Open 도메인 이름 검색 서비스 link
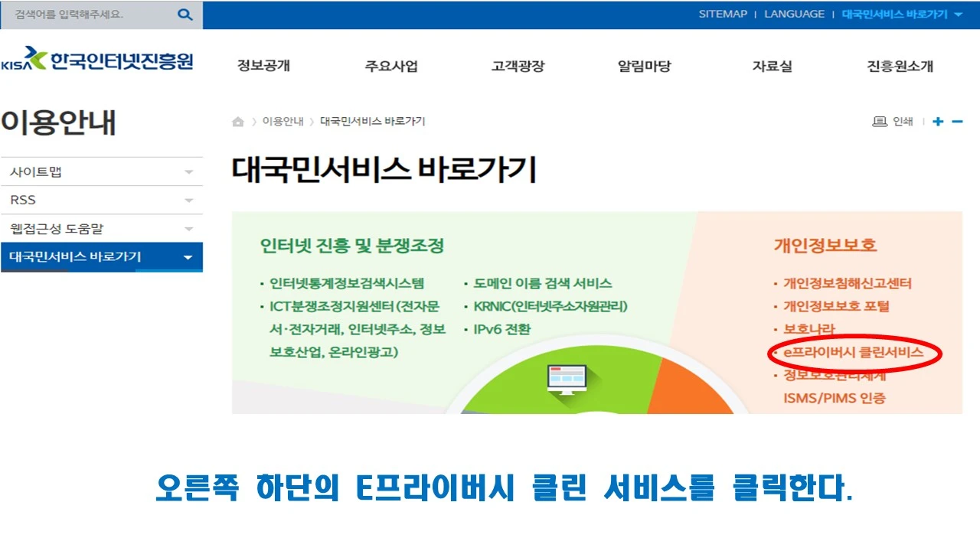This screenshot has height=551, width=980. pos(542,284)
